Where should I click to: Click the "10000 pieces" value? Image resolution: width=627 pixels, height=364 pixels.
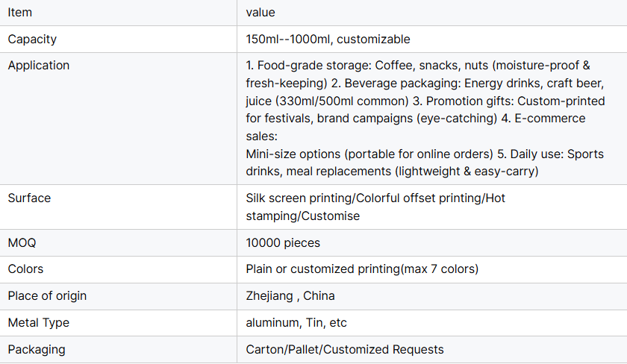click(x=283, y=243)
